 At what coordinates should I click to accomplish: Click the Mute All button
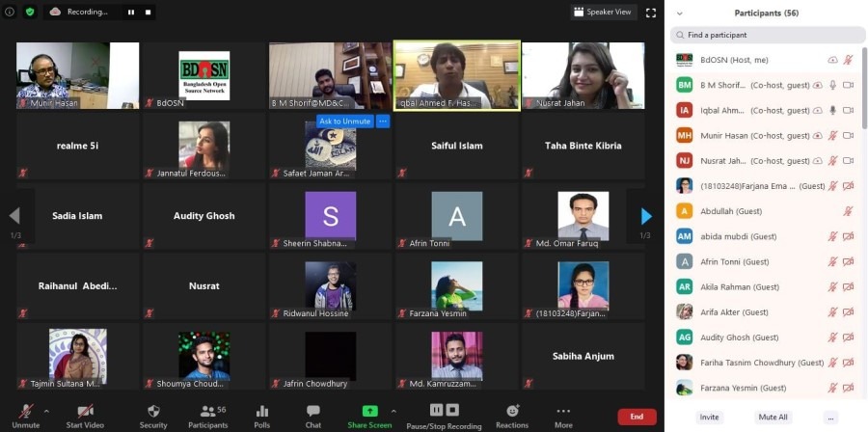tap(773, 418)
